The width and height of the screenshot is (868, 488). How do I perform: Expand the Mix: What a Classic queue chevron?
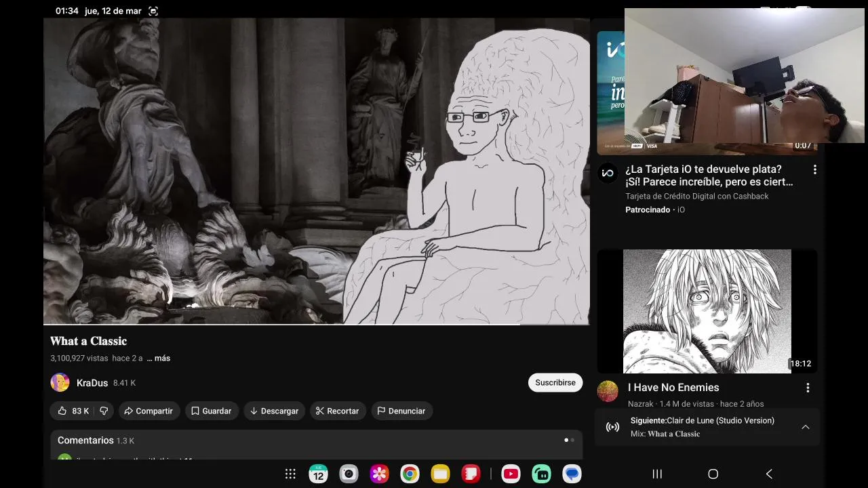tap(805, 427)
